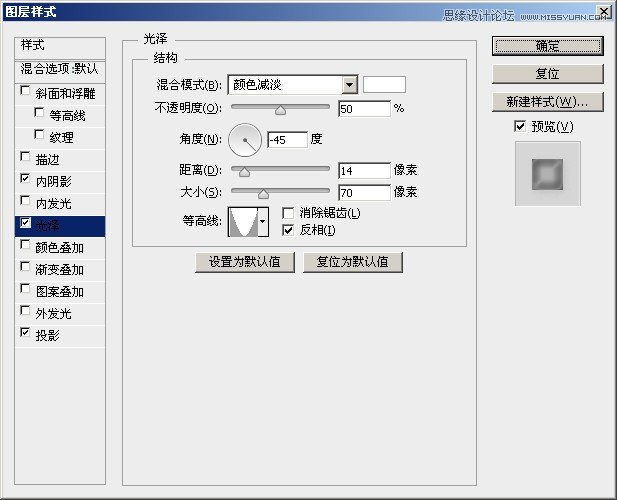
Task: Click the 不透明度 value field
Action: [364, 109]
